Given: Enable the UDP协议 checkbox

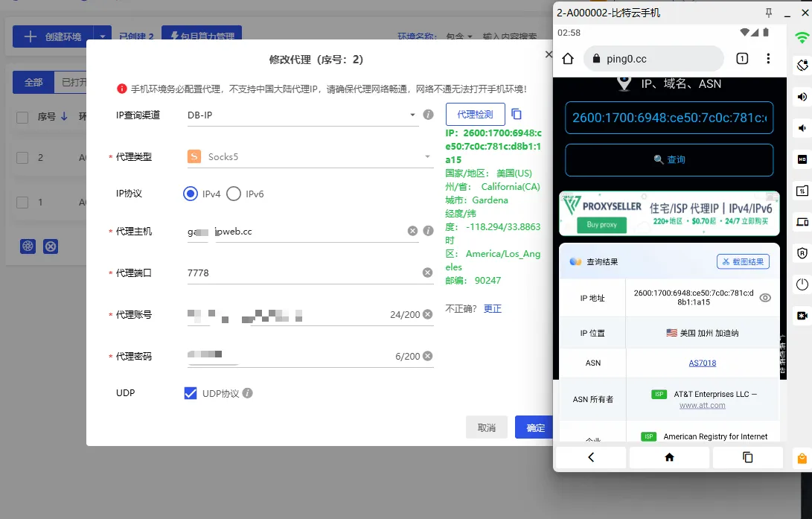Looking at the screenshot, I should click(x=191, y=393).
